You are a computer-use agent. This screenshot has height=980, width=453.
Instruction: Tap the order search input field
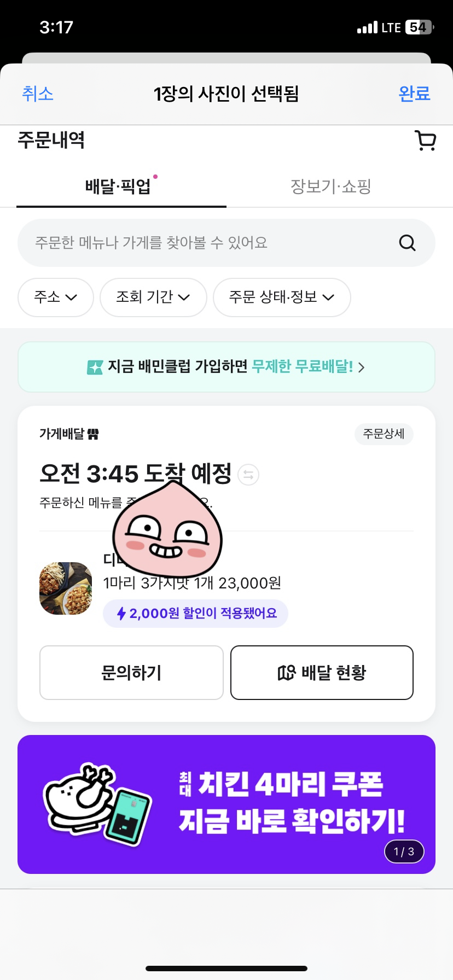(x=208, y=243)
